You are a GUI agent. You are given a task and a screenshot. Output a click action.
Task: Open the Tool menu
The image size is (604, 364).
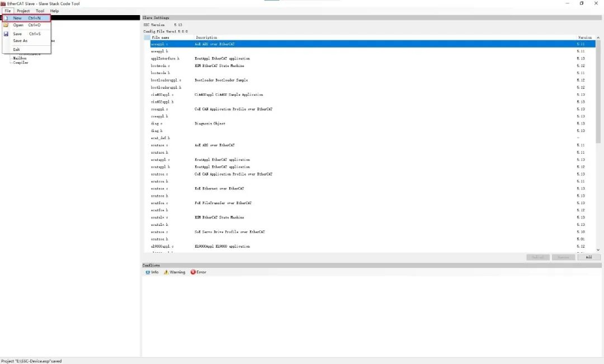click(40, 11)
